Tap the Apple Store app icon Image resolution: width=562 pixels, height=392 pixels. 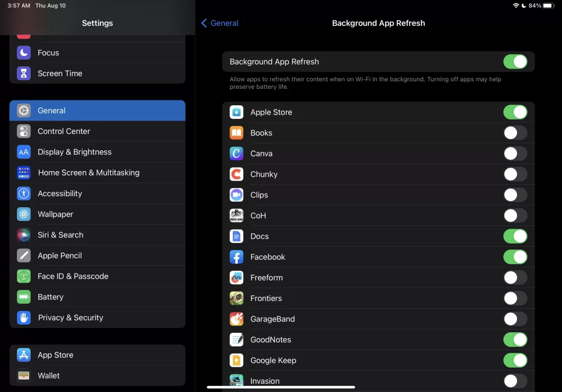tap(237, 112)
